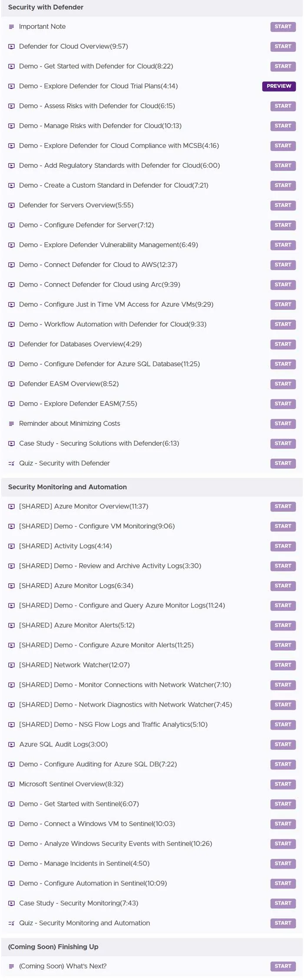Start Connect Defender for Cloud to AWS demo

pyautogui.click(x=283, y=265)
